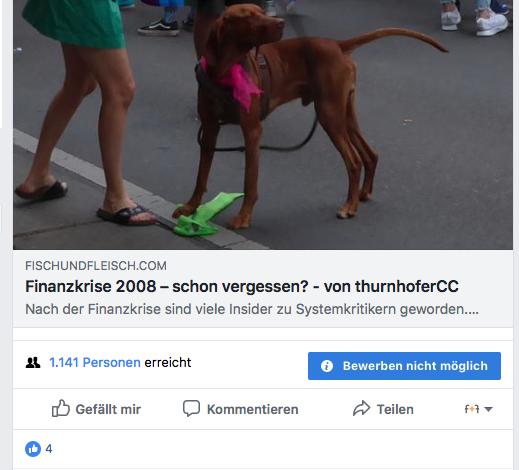Click the info icon in the Bewerben button

[x=327, y=366]
